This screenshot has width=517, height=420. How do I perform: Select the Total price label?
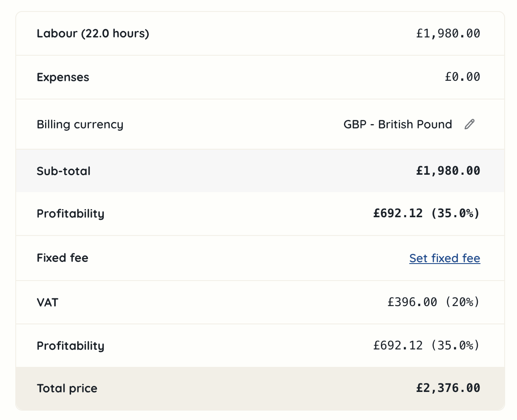(67, 388)
